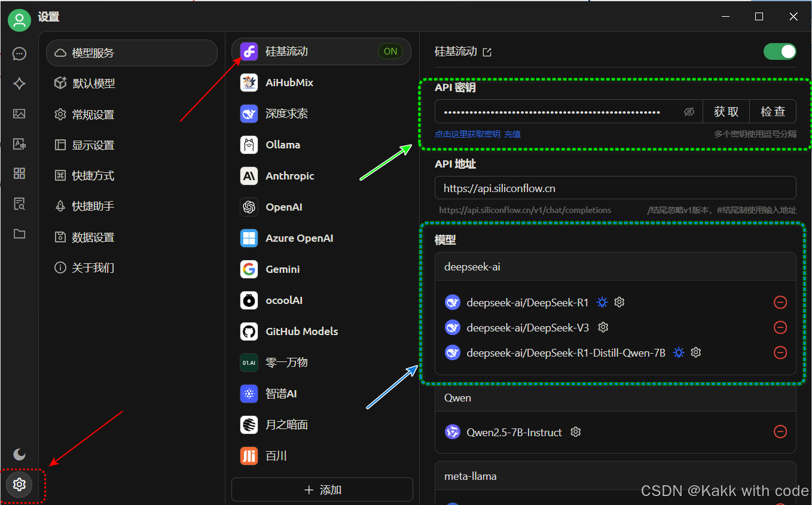Select 快捷助手 settings menu

coord(132,206)
